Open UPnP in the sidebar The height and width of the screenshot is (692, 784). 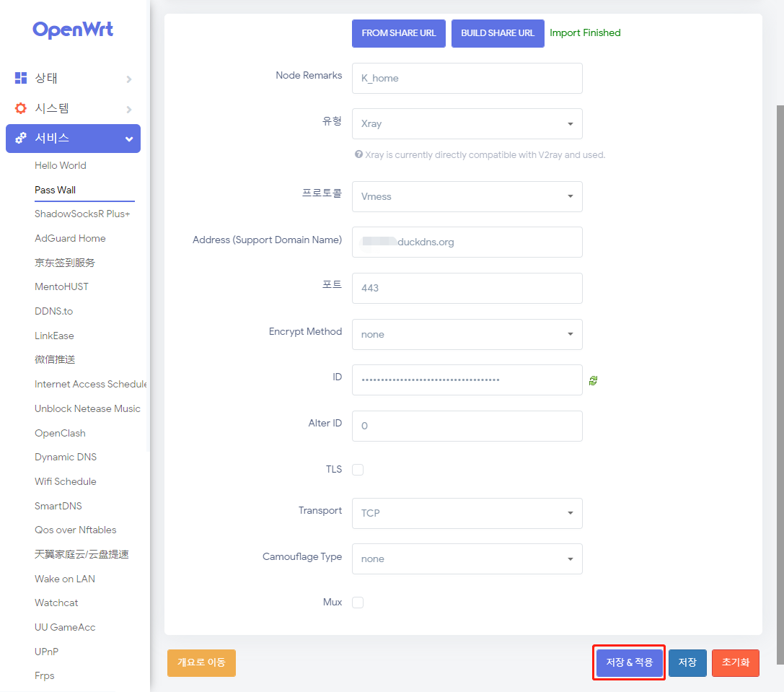[46, 652]
